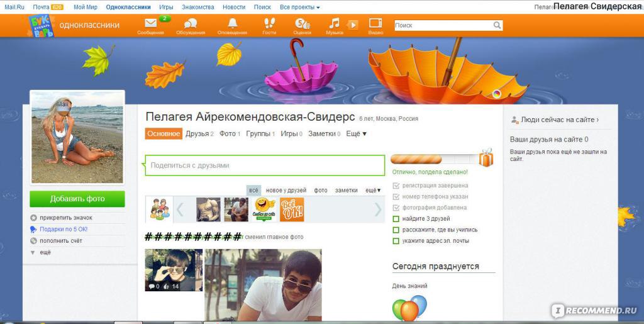This screenshot has width=644, height=324.
Task: Open Mail.Ru link in top bar
Action: point(15,8)
